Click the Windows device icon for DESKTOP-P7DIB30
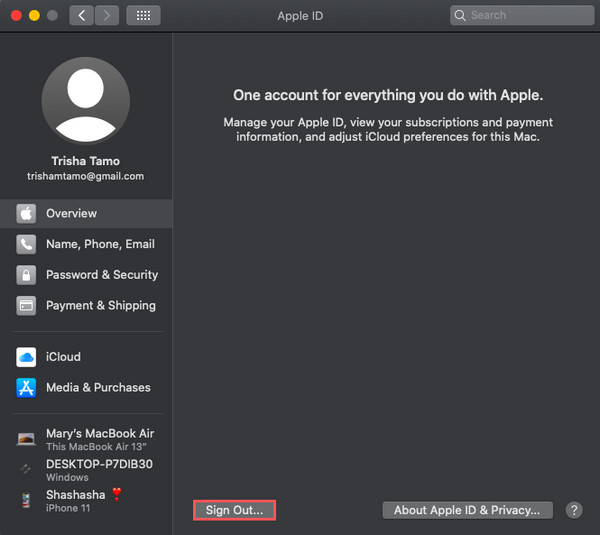 [26, 469]
